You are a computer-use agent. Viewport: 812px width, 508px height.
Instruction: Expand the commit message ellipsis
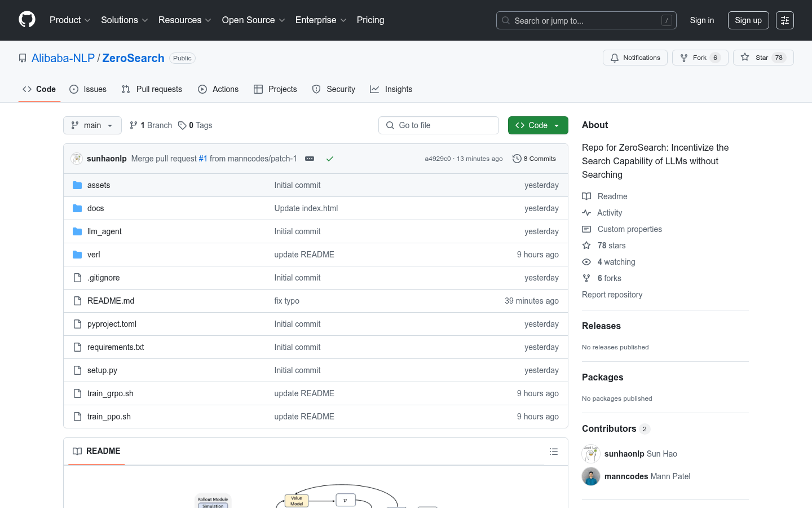(x=310, y=159)
